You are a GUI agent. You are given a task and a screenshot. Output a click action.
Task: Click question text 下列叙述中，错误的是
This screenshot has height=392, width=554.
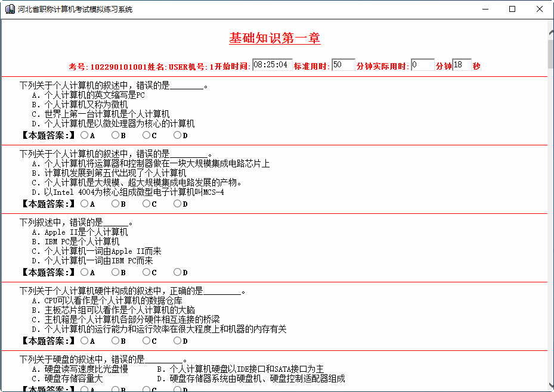[x=61, y=222]
